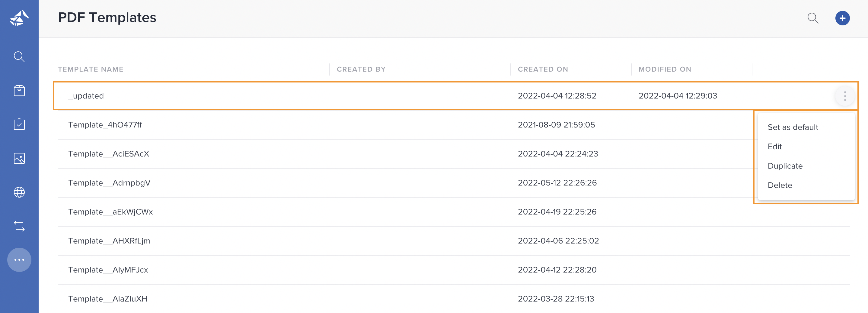868x313 pixels.
Task: Click created date 2022-04-04 12:28:52
Action: pyautogui.click(x=557, y=96)
